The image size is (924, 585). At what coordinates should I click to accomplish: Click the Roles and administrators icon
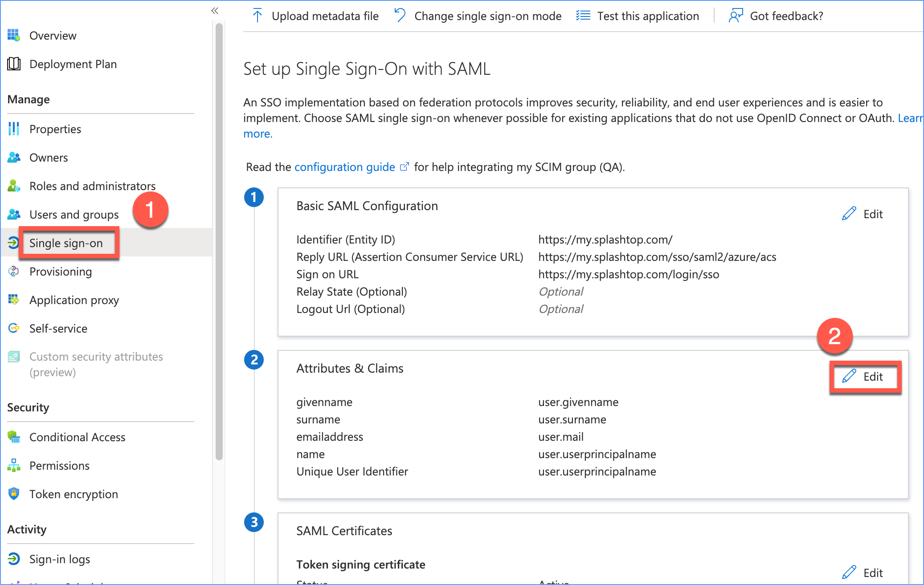(14, 186)
